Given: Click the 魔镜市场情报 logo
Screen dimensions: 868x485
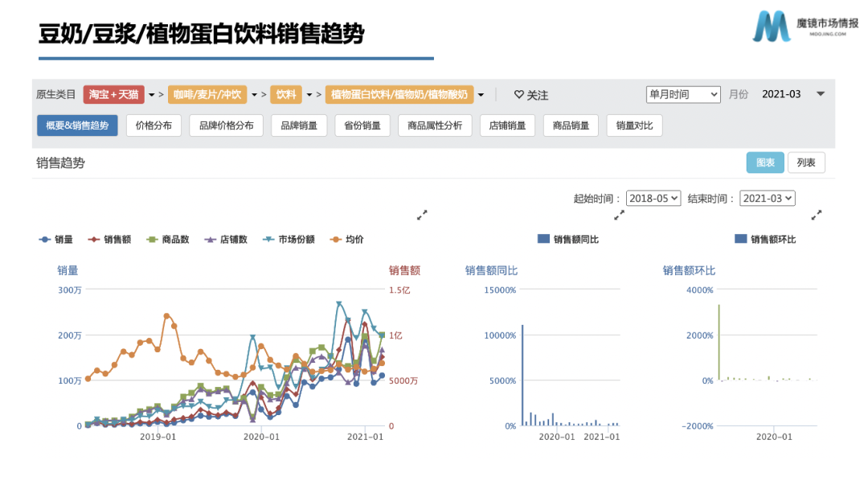Looking at the screenshot, I should (x=805, y=26).
